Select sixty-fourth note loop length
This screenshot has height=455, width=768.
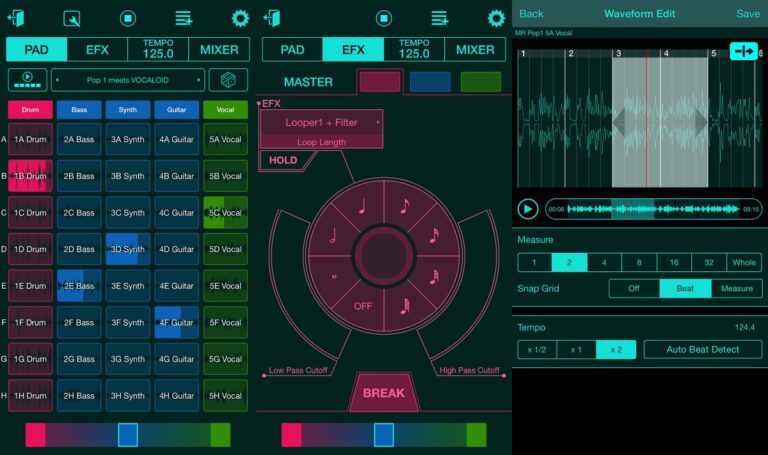click(x=405, y=307)
